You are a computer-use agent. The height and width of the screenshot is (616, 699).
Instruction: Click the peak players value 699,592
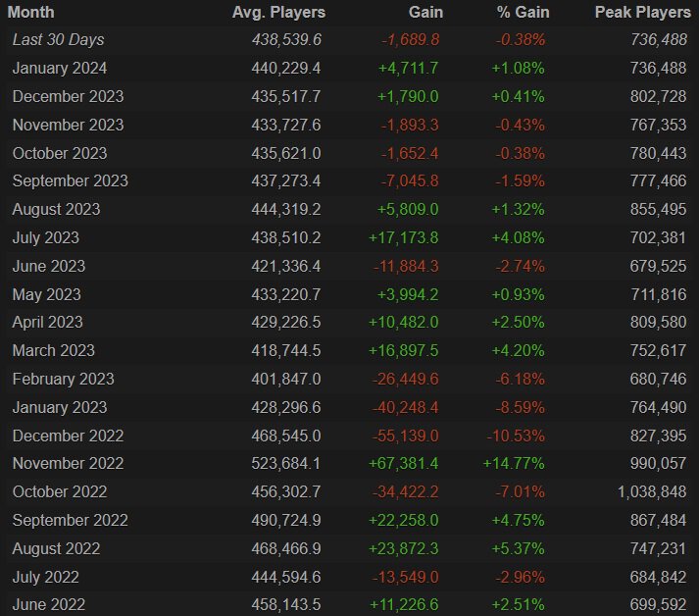[x=658, y=605]
